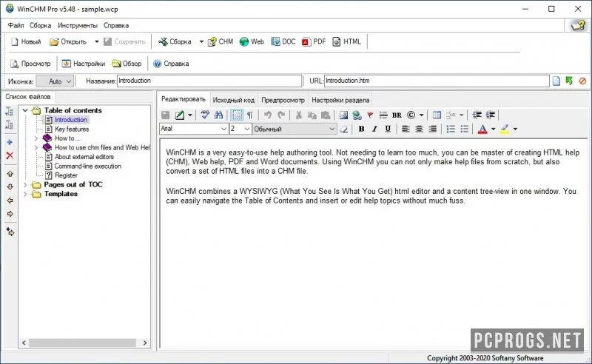Open the dropdown arrow next to Сборка
The image size is (592, 364).
coord(201,41)
